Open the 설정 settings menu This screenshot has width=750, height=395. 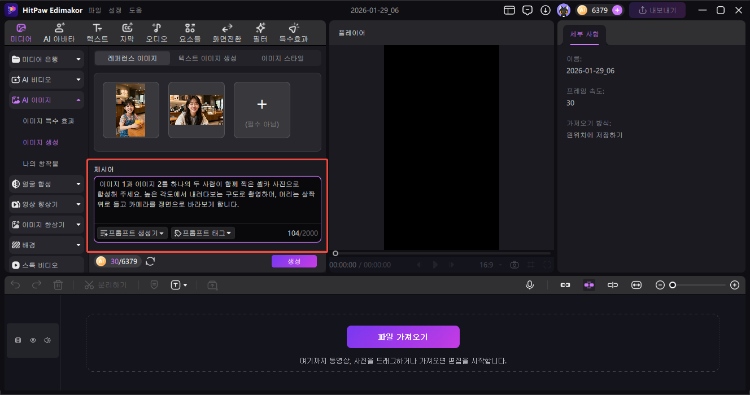(115, 10)
